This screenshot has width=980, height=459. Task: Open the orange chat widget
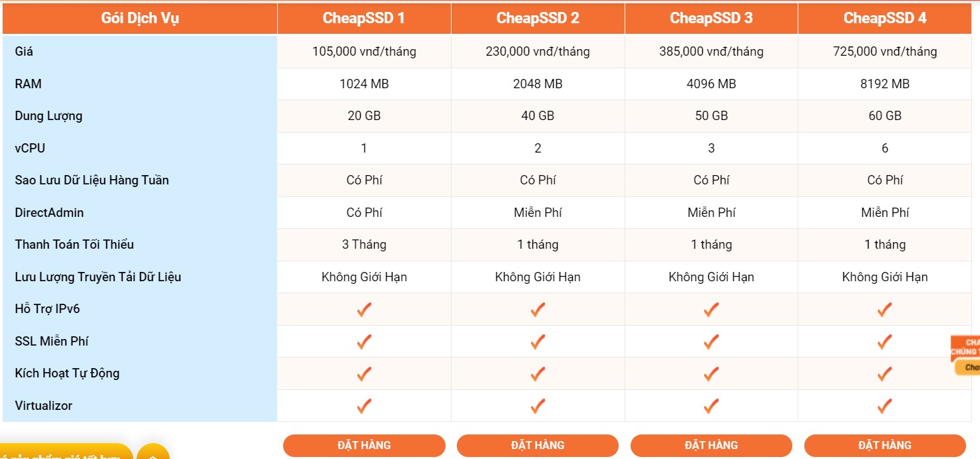[965, 347]
